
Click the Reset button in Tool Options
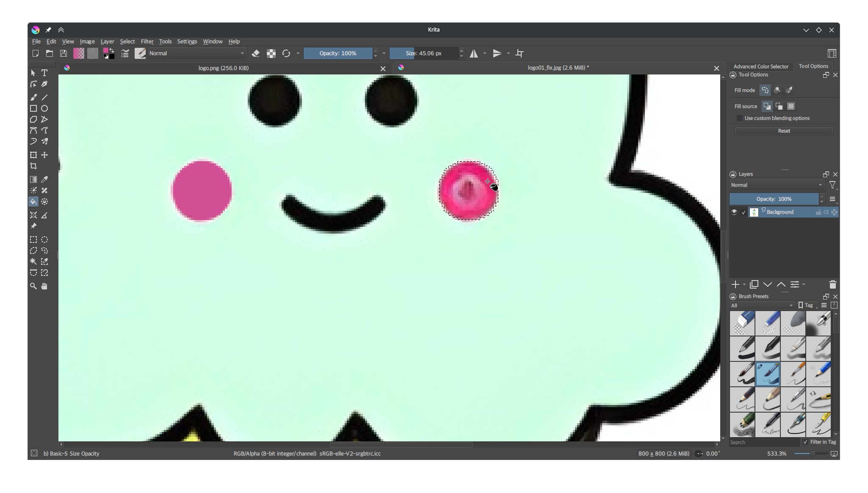[x=784, y=131]
